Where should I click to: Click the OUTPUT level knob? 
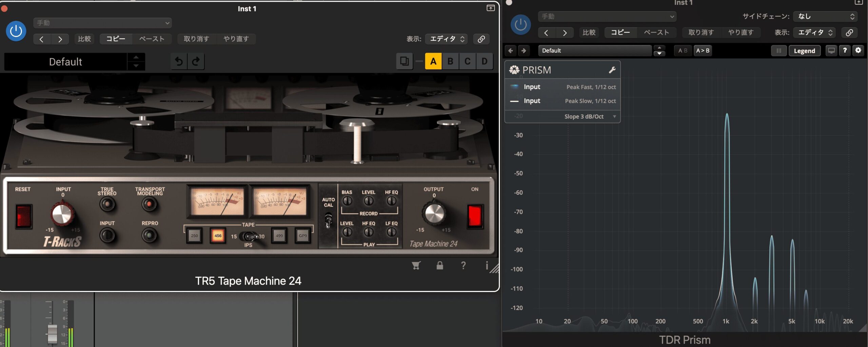pos(434,214)
